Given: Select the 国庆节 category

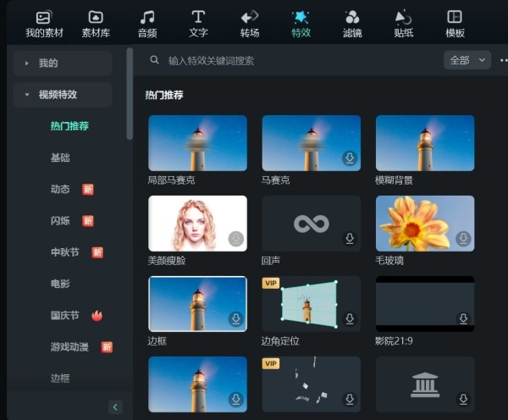Looking at the screenshot, I should pos(65,315).
